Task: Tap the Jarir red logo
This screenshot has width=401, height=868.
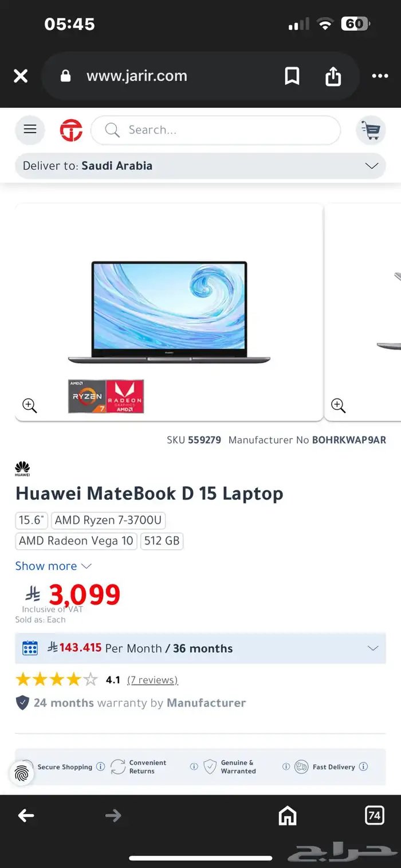Action: [x=71, y=130]
